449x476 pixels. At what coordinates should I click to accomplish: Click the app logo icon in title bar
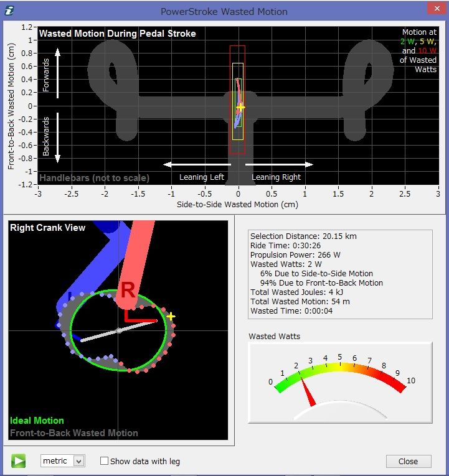pos(9,11)
